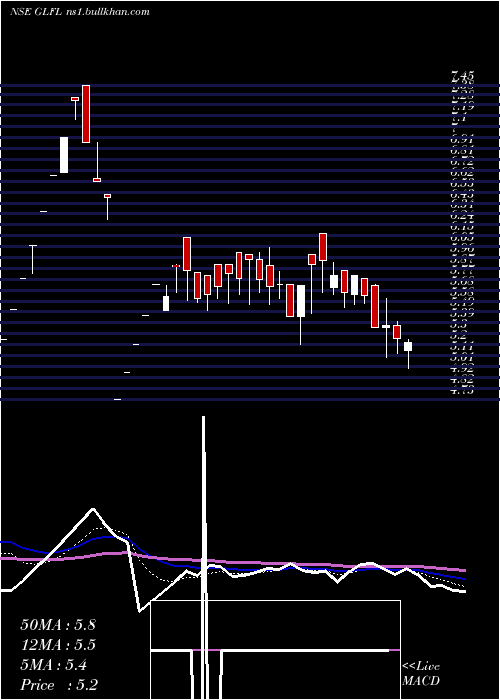Click the <<Live MACD label
500x700 pixels.
pos(421,674)
